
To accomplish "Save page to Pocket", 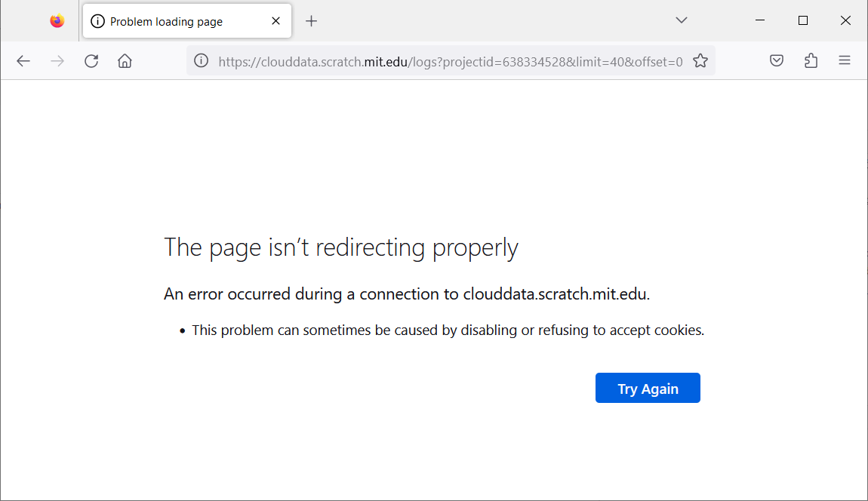I will coord(777,61).
